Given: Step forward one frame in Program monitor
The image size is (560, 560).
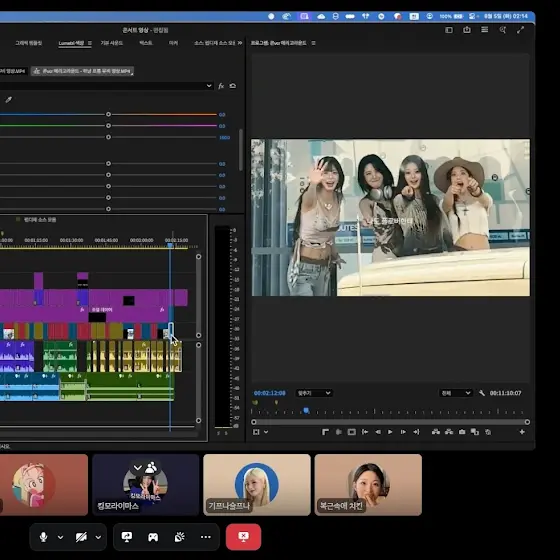Looking at the screenshot, I should (403, 432).
